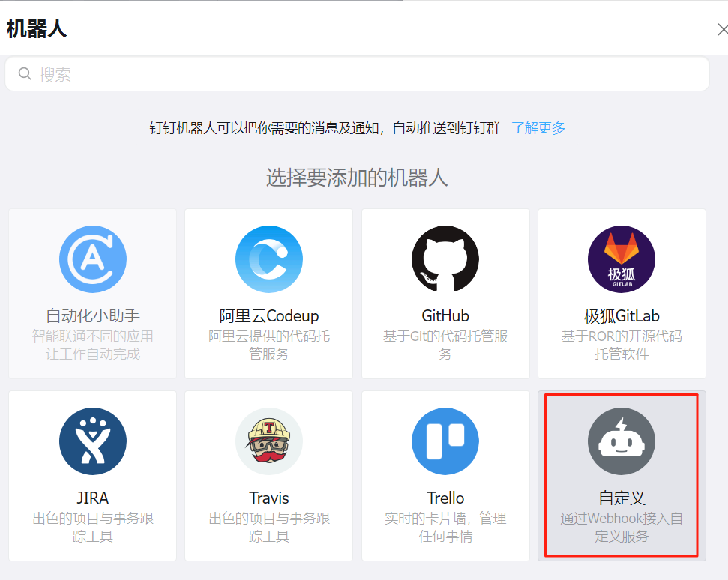Click the Trello title text

tap(445, 498)
